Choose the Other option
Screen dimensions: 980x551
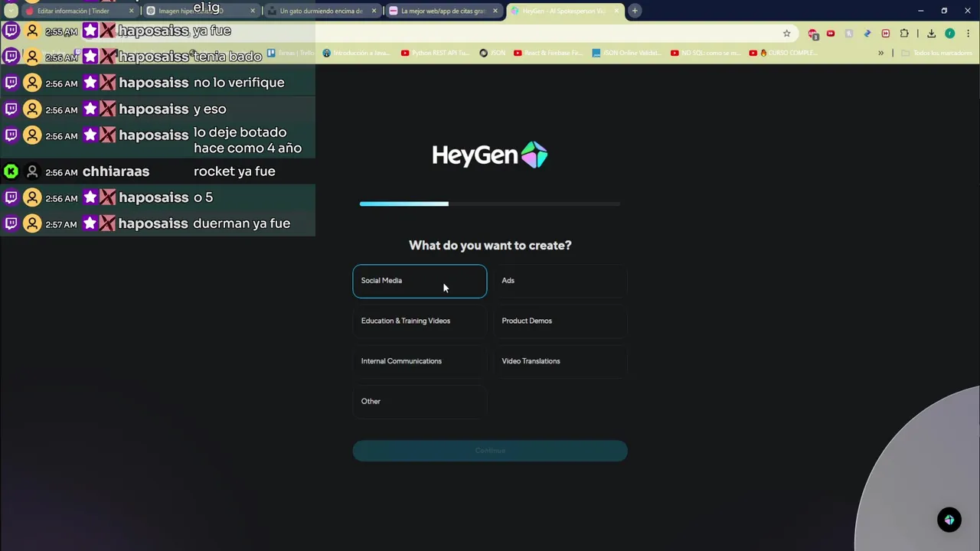420,402
